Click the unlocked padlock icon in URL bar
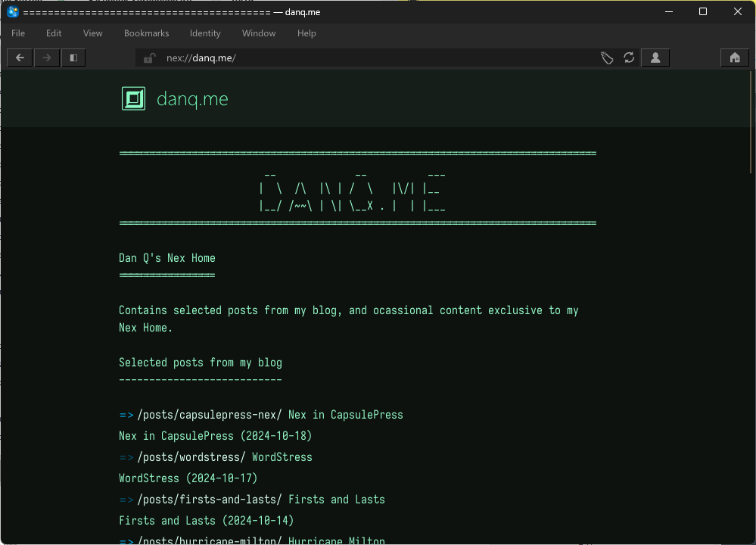The height and width of the screenshot is (545, 756). point(150,58)
